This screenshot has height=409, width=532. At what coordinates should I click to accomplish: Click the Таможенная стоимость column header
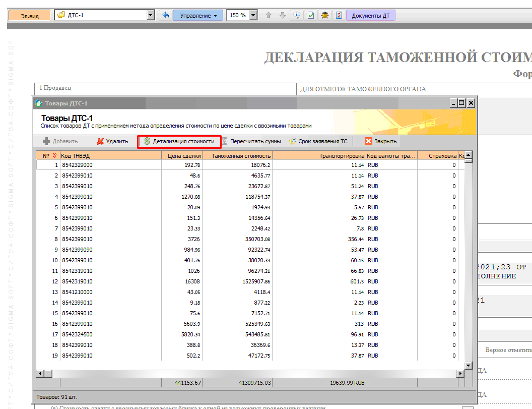click(x=237, y=156)
